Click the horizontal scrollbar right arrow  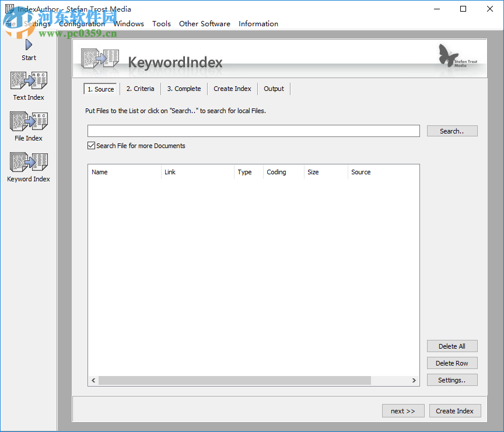point(414,380)
